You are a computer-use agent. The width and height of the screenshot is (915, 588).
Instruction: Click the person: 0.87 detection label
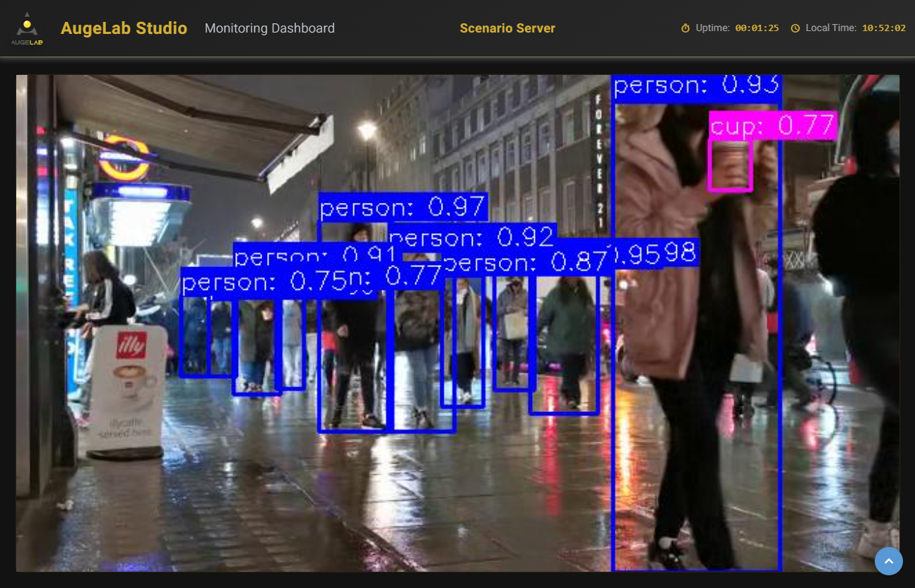[x=526, y=264]
